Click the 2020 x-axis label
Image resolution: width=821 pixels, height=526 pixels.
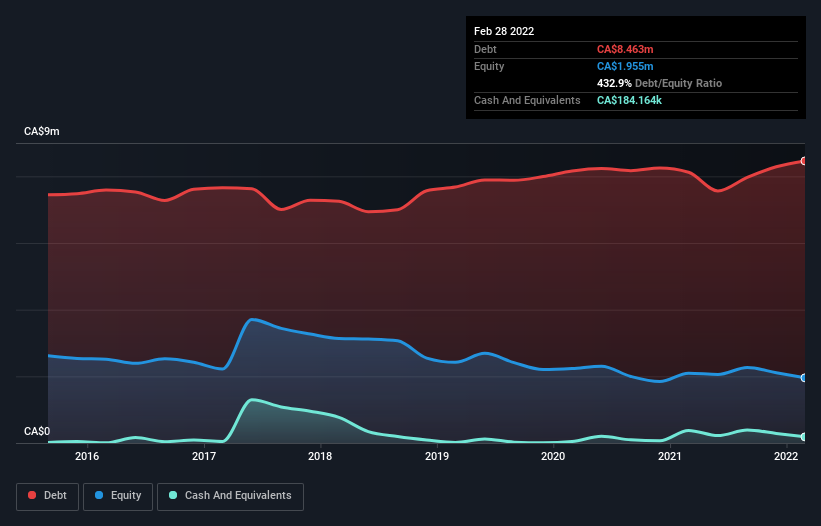click(553, 456)
